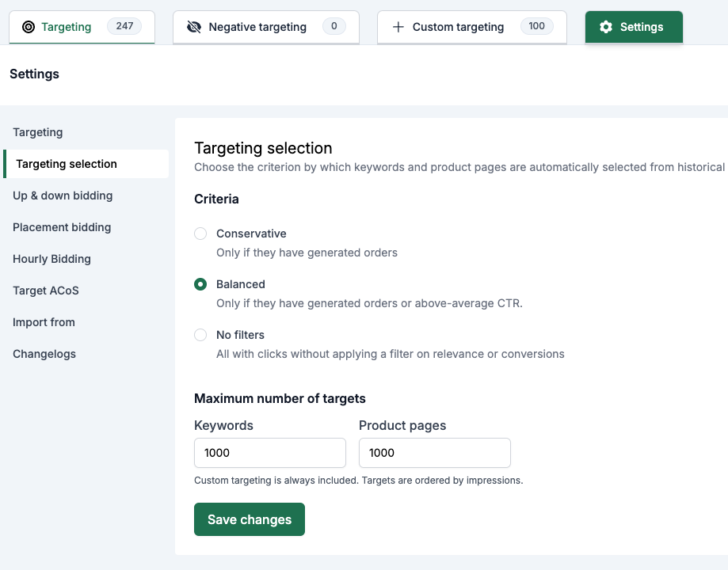The width and height of the screenshot is (728, 570).
Task: Select the Balanced radio button
Action: point(200,284)
